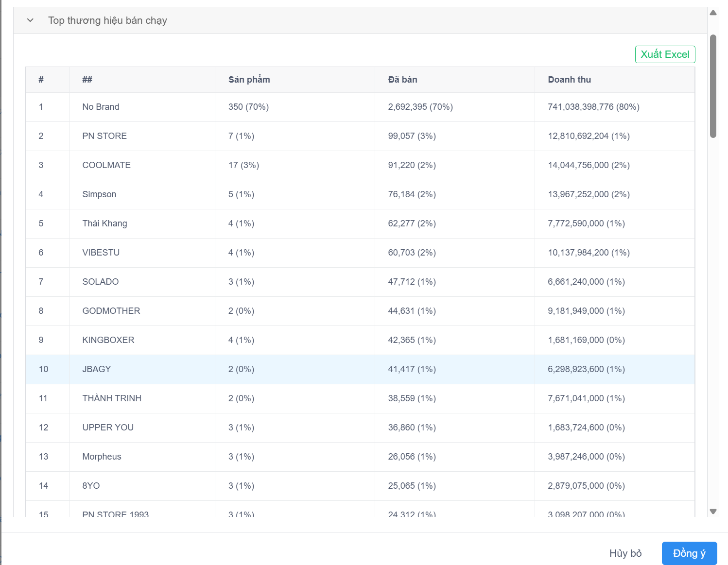728x565 pixels.
Task: Click the VIBESTU brand name
Action: [x=101, y=253]
